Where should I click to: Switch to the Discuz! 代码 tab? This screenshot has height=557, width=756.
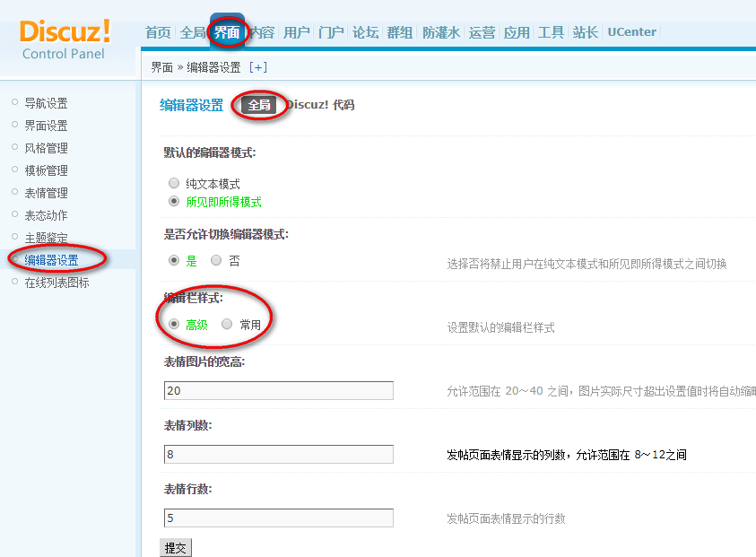click(x=321, y=105)
